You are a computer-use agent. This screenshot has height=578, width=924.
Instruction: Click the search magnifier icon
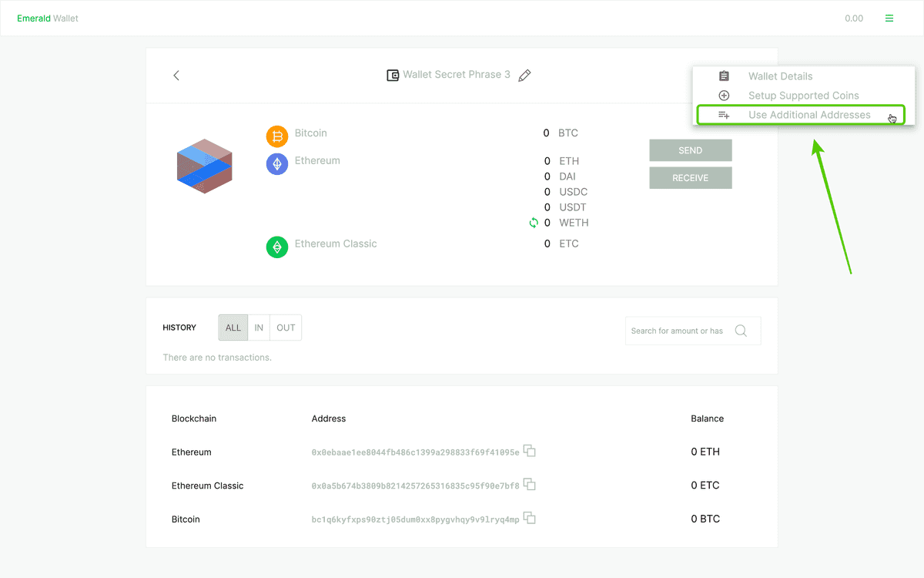coord(741,331)
